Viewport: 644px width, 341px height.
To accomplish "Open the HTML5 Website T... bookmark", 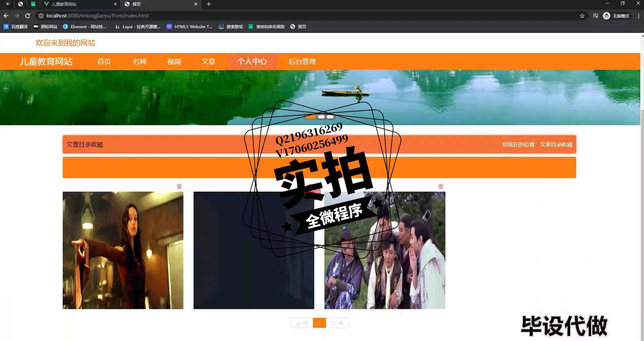I will tap(190, 26).
